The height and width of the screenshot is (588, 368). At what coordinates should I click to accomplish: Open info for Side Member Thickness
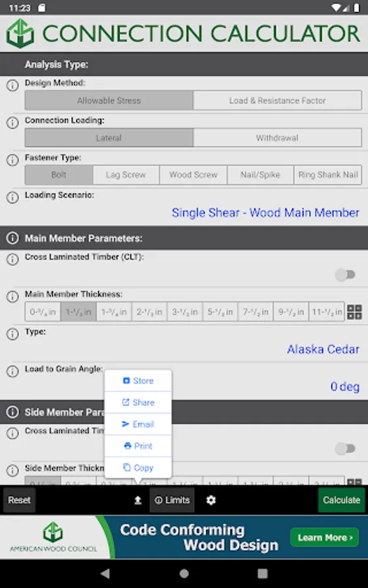[12, 470]
